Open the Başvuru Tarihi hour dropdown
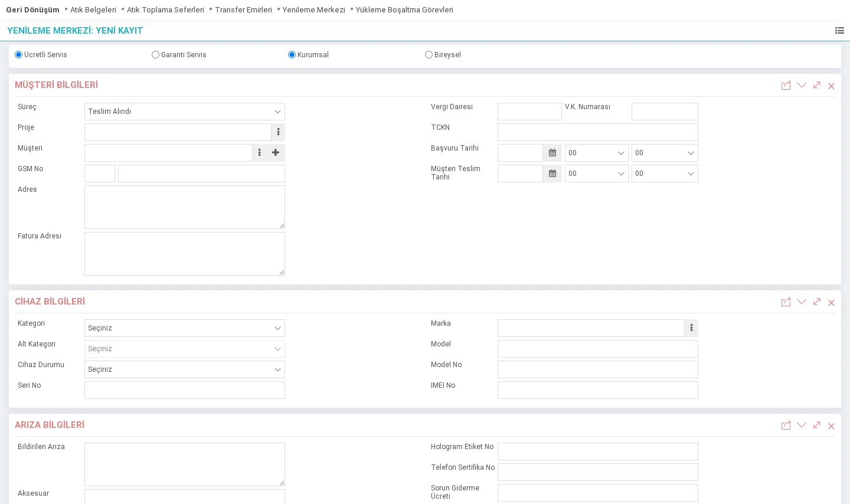The image size is (850, 504). coord(597,153)
